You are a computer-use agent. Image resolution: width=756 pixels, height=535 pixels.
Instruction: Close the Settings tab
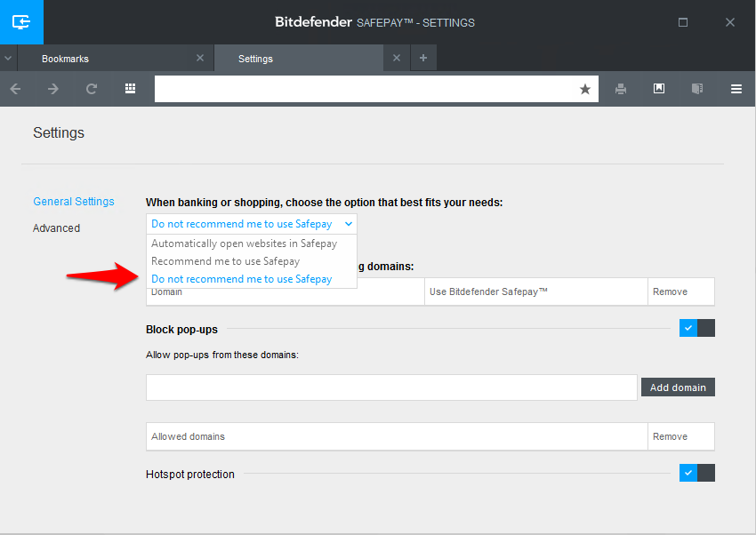pyautogui.click(x=397, y=58)
